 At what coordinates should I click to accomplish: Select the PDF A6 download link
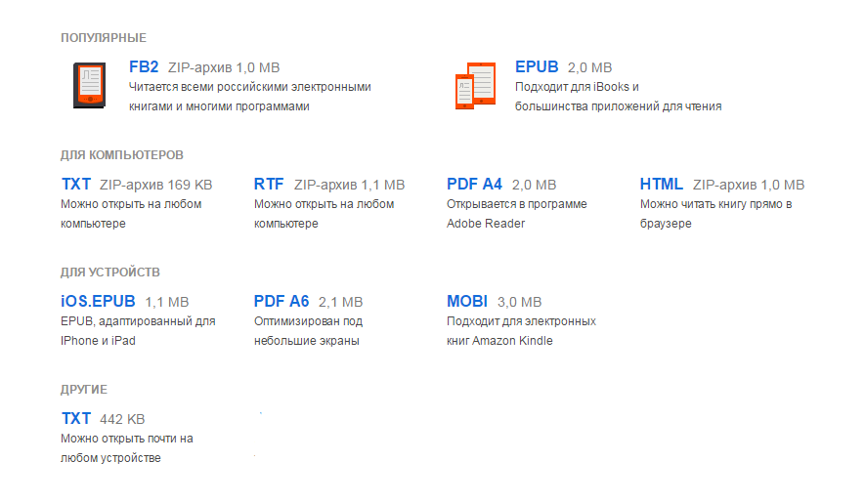(x=281, y=301)
